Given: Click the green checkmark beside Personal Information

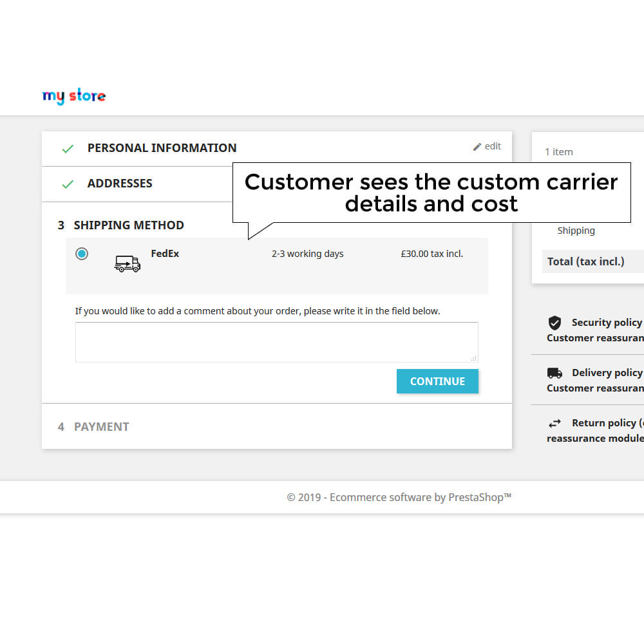Looking at the screenshot, I should (68, 149).
